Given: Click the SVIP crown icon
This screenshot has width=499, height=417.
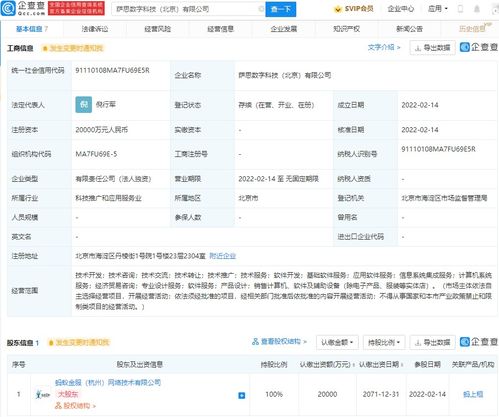Looking at the screenshot, I should point(337,9).
